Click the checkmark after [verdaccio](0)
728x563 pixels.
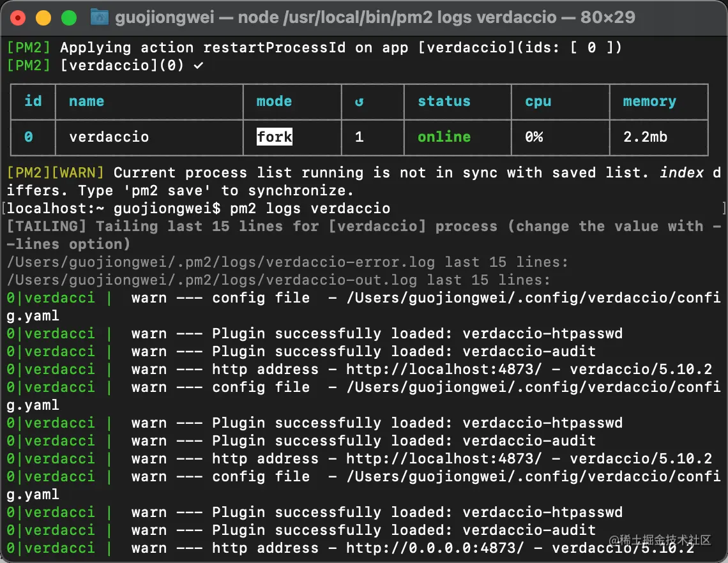point(198,66)
